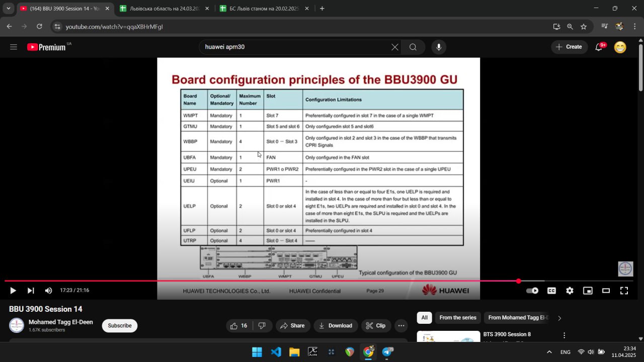Download the video

(336, 326)
